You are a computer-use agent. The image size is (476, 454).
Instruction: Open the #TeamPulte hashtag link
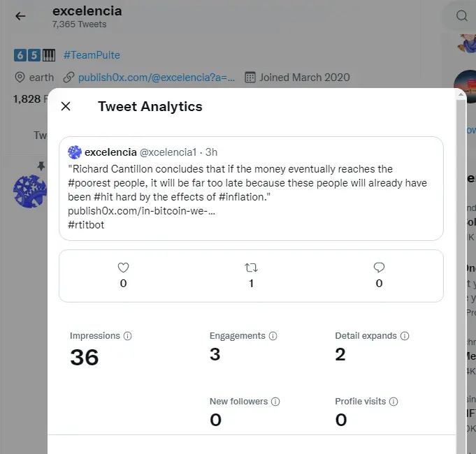coord(92,55)
